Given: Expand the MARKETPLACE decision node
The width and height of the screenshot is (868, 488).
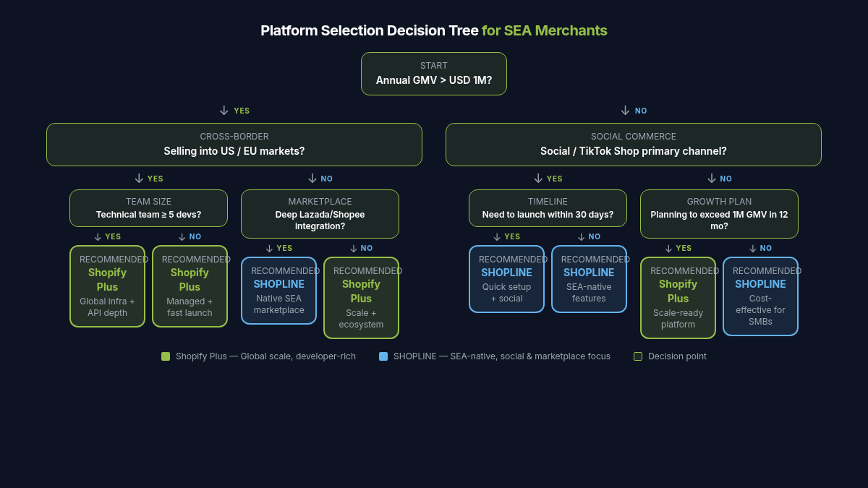Looking at the screenshot, I should 320,214.
